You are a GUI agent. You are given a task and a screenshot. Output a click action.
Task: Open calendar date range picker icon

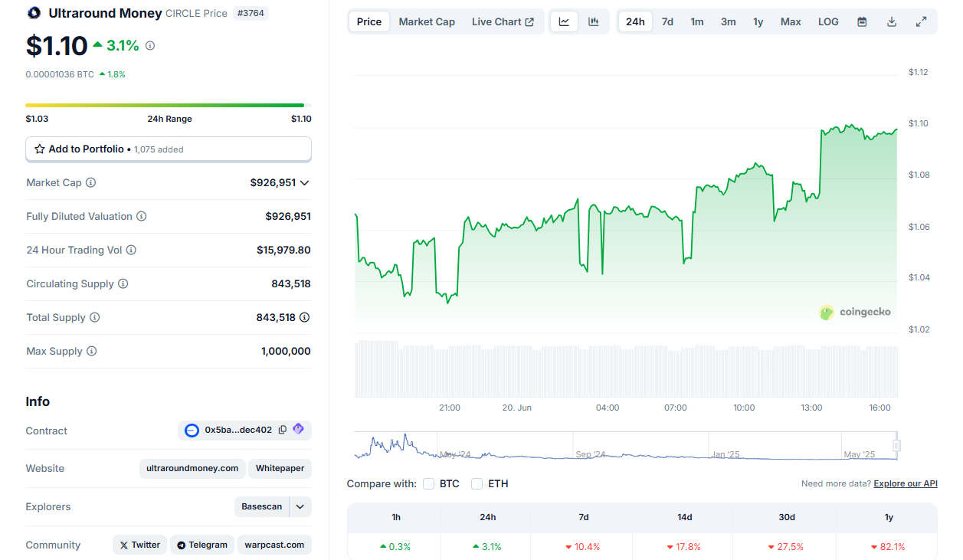click(862, 21)
